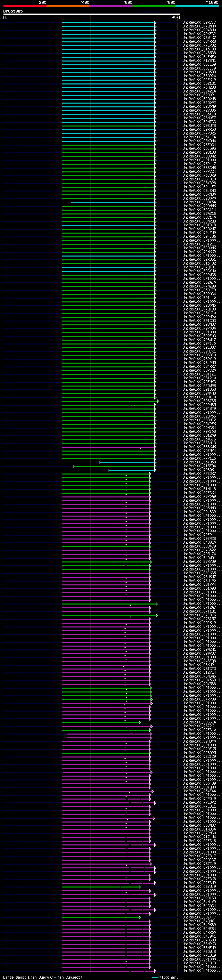
Task: Click the cyan ~100% legend color segment
Action: coord(197,6)
